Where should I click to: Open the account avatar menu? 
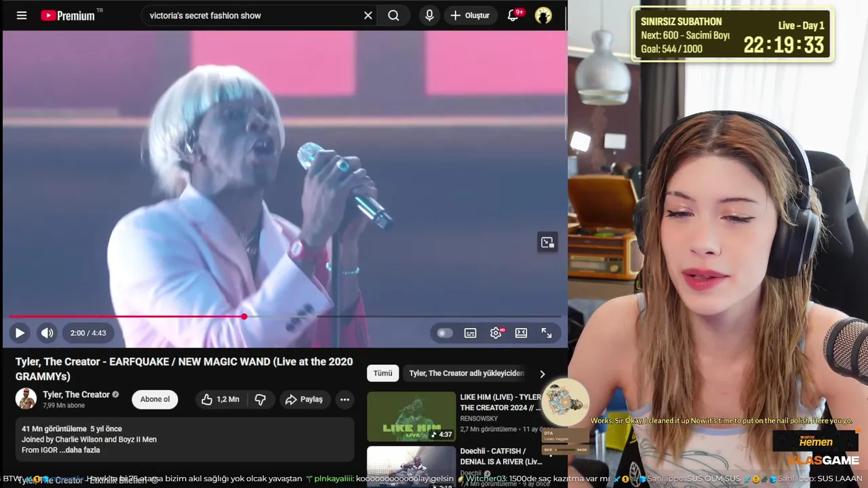[543, 15]
